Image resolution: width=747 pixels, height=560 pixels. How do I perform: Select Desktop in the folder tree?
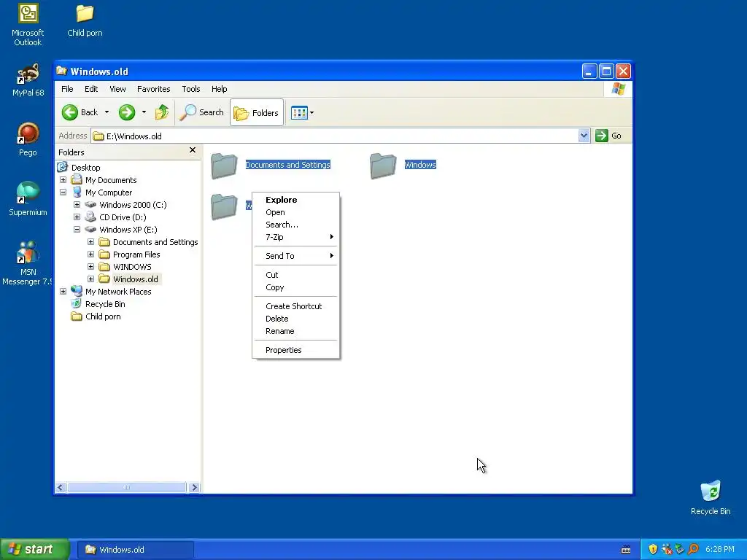tap(86, 168)
